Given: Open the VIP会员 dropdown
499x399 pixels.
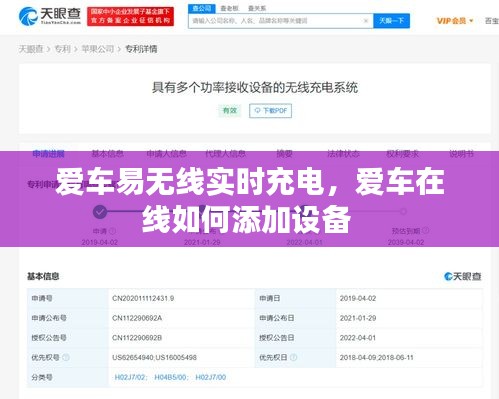Looking at the screenshot, I should (x=455, y=21).
